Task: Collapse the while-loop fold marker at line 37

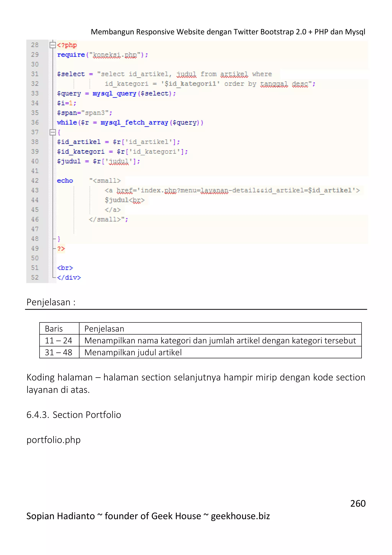Action: click(x=53, y=132)
